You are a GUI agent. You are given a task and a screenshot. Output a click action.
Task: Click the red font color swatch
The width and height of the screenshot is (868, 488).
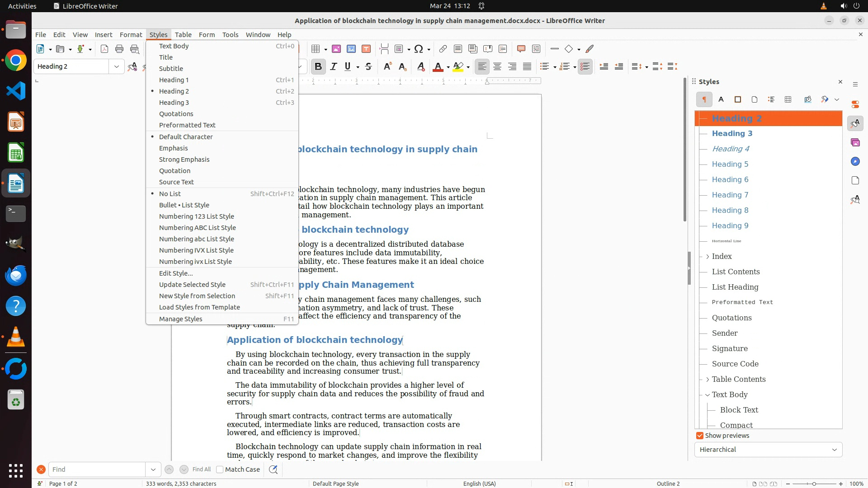pyautogui.click(x=438, y=67)
